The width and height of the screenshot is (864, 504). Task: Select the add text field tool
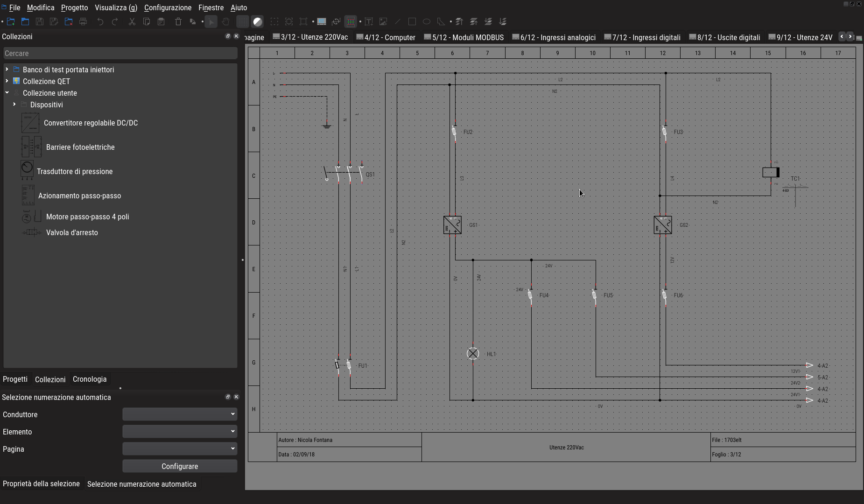368,21
